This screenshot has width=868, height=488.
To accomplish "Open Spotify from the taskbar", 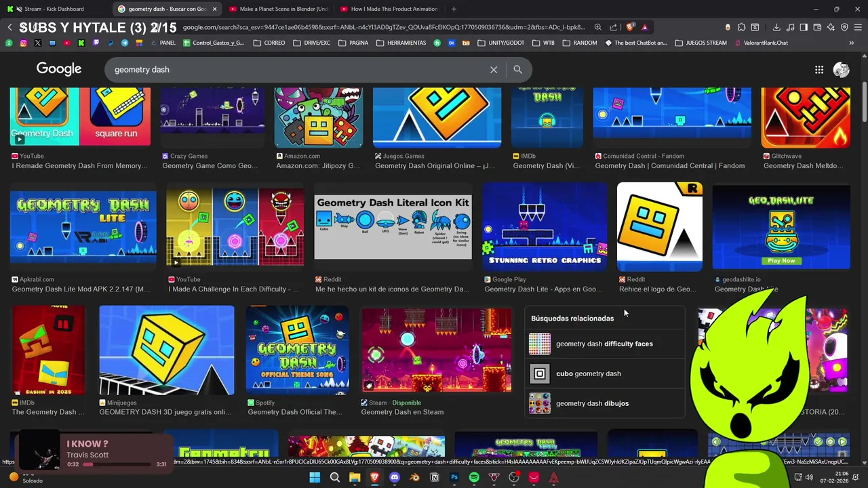I will point(474,477).
